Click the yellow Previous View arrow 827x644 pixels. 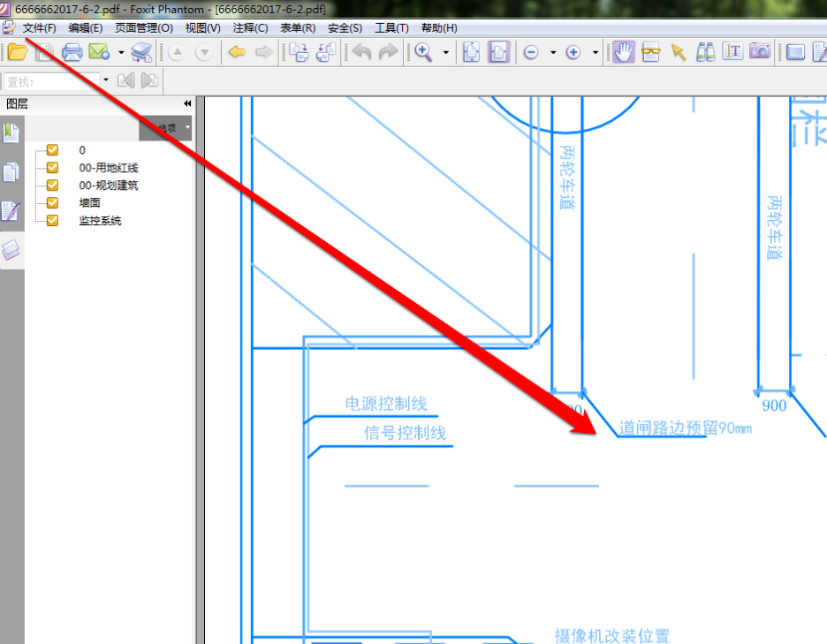pyautogui.click(x=236, y=52)
